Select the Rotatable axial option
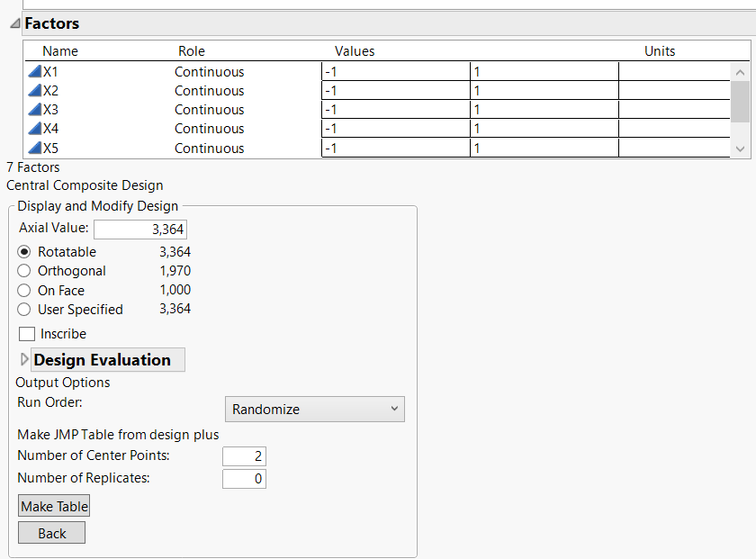The width and height of the screenshot is (756, 559). click(x=24, y=252)
